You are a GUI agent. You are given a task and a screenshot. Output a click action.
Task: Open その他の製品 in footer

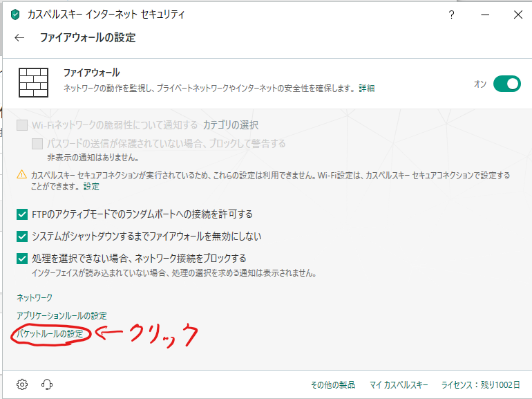click(x=333, y=384)
